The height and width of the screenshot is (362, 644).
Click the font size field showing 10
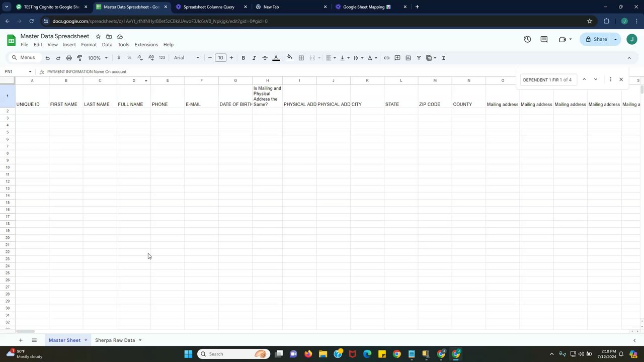click(x=220, y=58)
